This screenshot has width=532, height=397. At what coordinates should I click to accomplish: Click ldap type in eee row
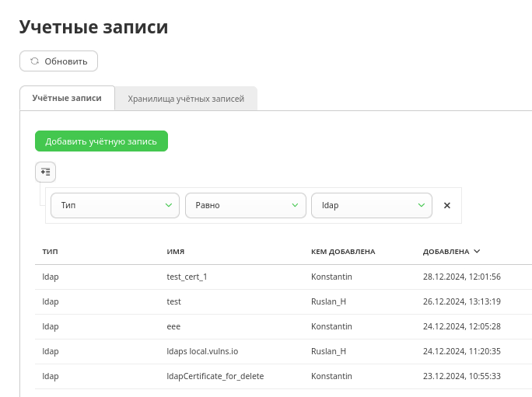coord(51,327)
